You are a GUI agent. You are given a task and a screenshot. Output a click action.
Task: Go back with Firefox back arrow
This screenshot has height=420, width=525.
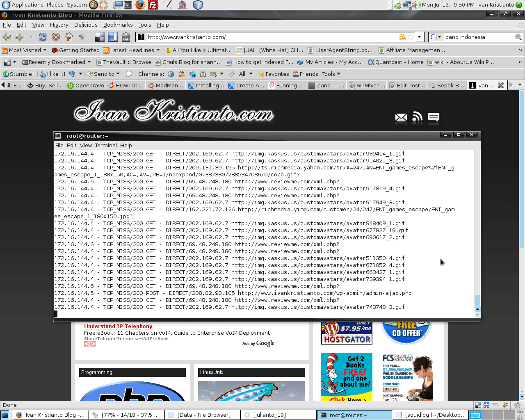(x=7, y=37)
